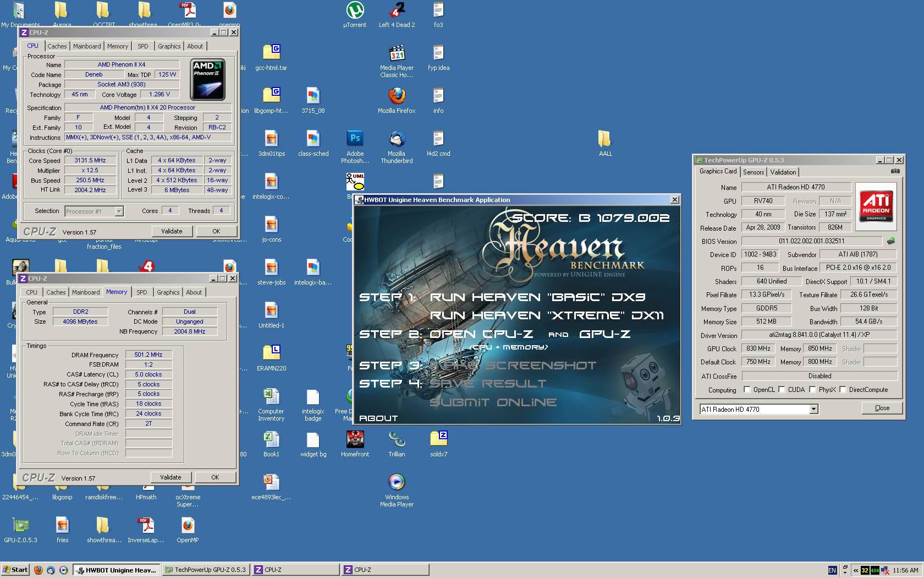Screen dimensions: 924x578
Task: Open the Validation tab in GPU-Z
Action: click(x=783, y=172)
